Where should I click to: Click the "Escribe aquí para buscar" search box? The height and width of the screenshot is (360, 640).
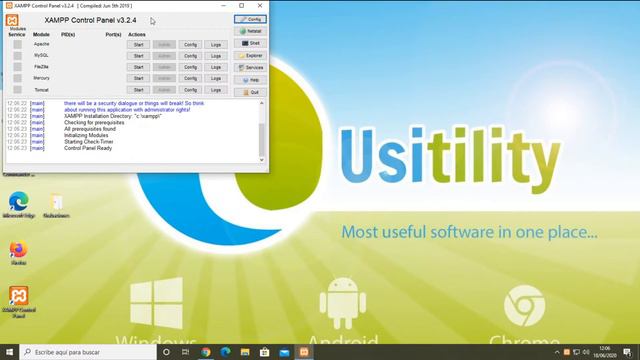[88, 352]
